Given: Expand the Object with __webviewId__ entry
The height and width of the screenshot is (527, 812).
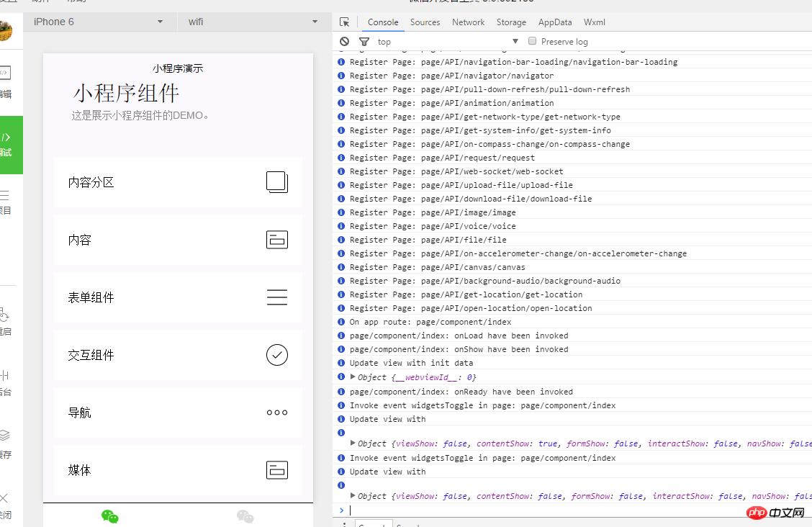Looking at the screenshot, I should (x=353, y=377).
